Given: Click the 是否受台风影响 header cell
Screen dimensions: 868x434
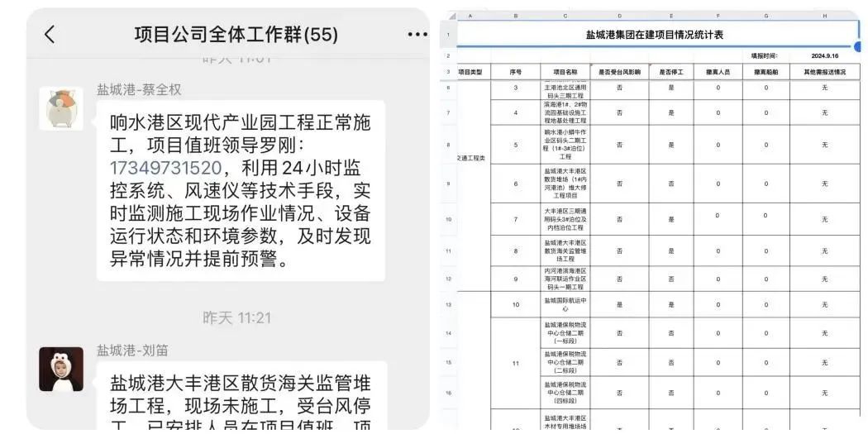Looking at the screenshot, I should tap(619, 72).
